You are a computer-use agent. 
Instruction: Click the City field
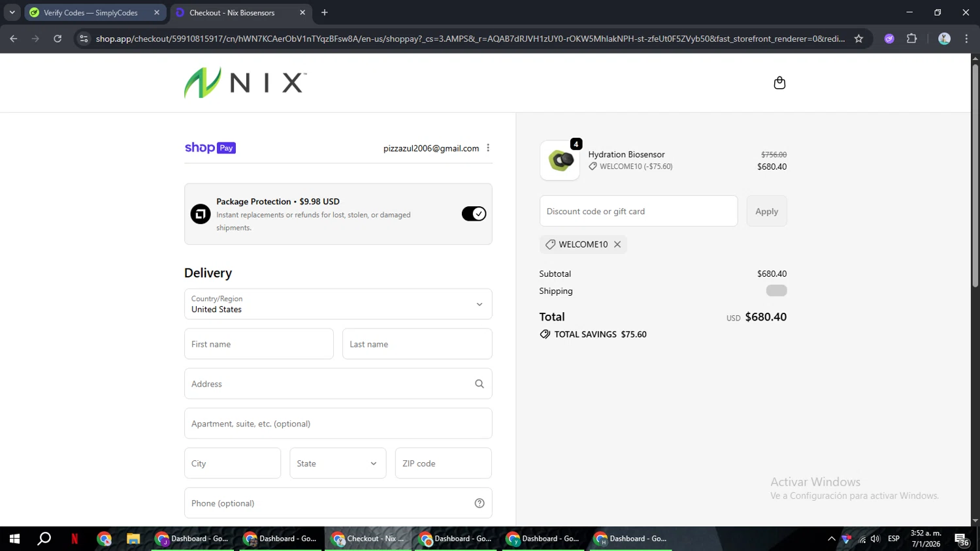pyautogui.click(x=233, y=464)
